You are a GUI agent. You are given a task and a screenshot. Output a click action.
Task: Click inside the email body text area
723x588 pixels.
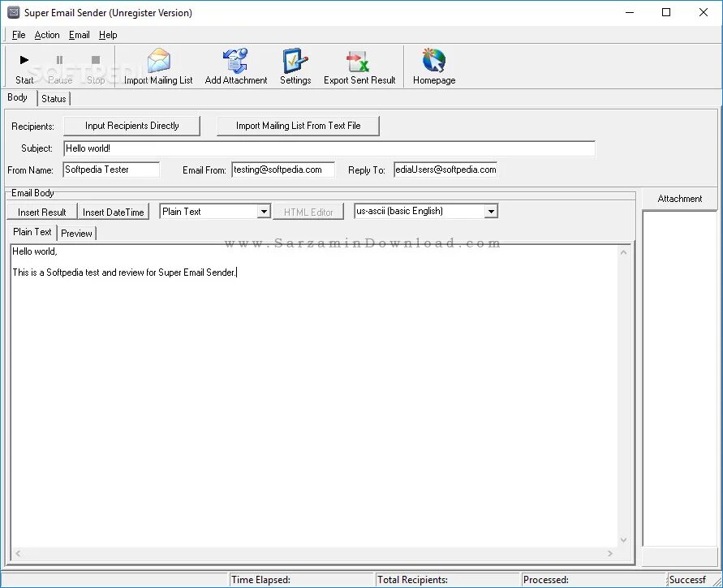click(313, 397)
